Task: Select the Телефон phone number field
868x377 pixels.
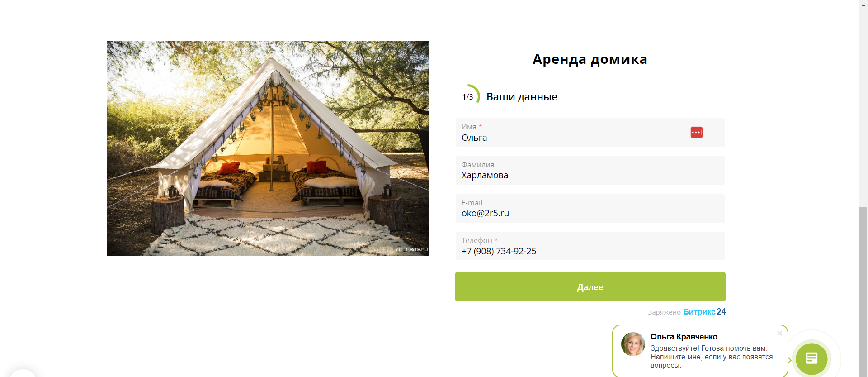Action: [x=590, y=246]
